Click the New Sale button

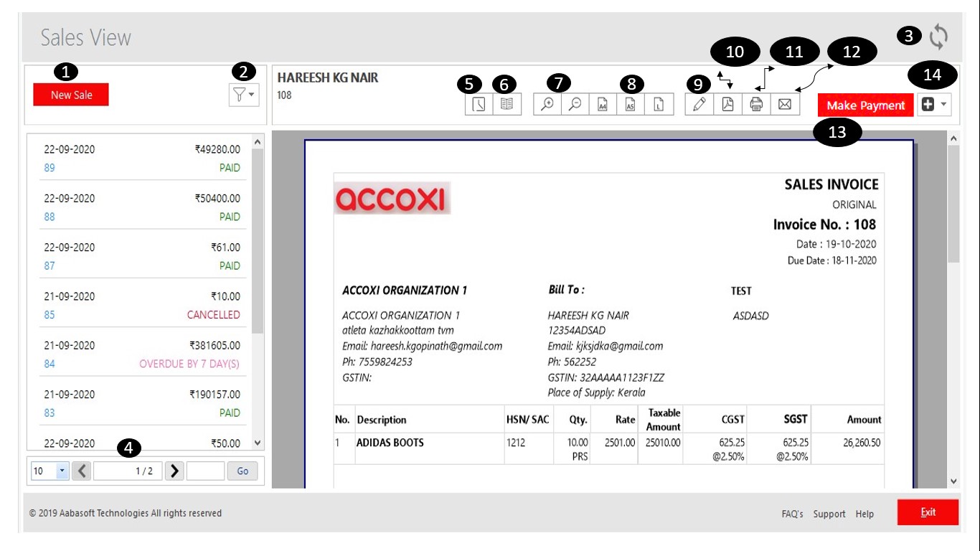coord(71,95)
